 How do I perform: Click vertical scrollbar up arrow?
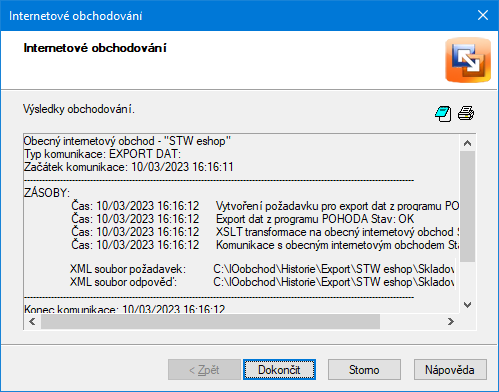point(468,143)
